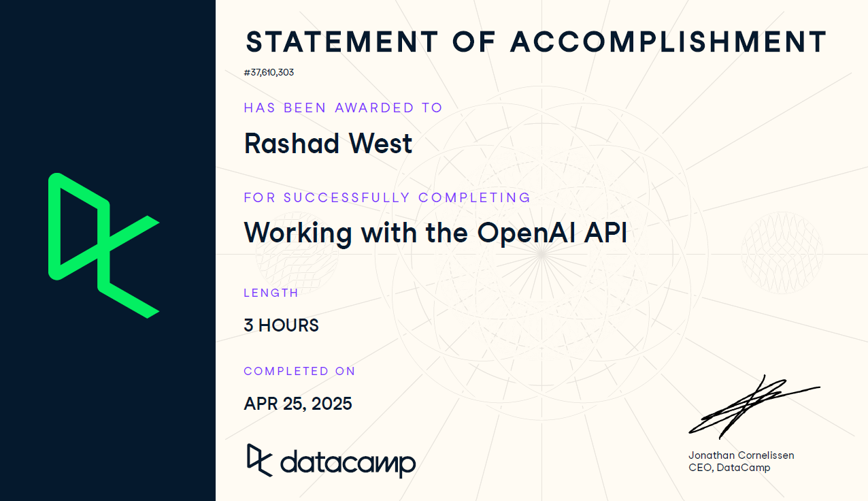Click the 'CEO, DataCamp' title text
Image resolution: width=868 pixels, height=501 pixels.
coord(729,468)
